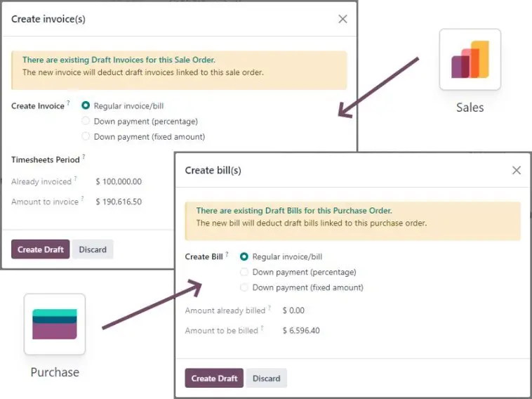Open the Purchase app icon
Screen dimensions: 532x399
tap(55, 325)
